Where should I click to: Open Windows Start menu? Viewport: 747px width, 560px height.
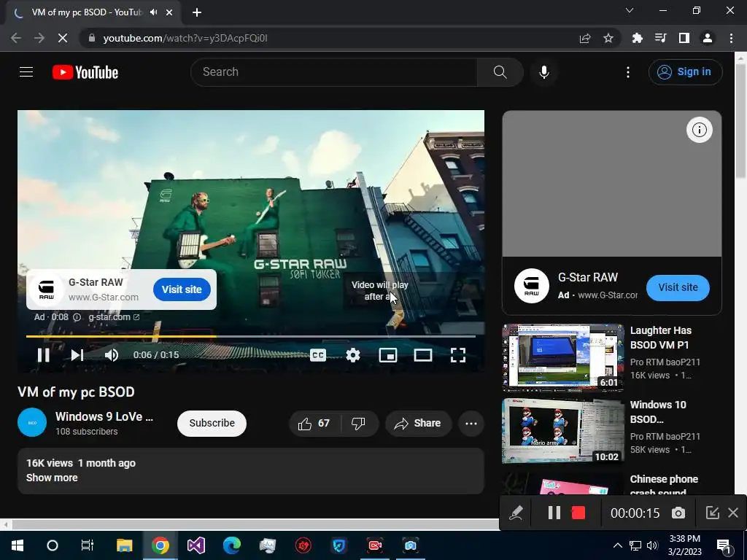tap(18, 545)
